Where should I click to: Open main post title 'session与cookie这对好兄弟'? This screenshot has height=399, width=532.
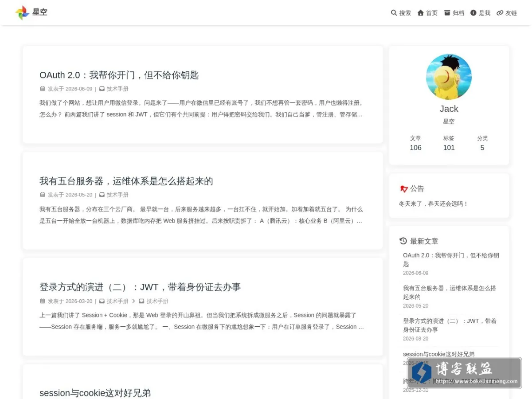[x=95, y=393]
